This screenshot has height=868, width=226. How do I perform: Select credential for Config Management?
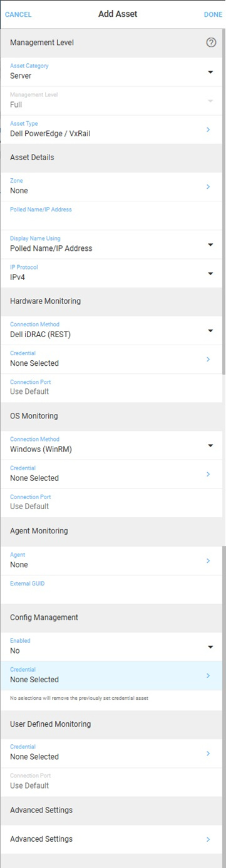click(x=111, y=675)
